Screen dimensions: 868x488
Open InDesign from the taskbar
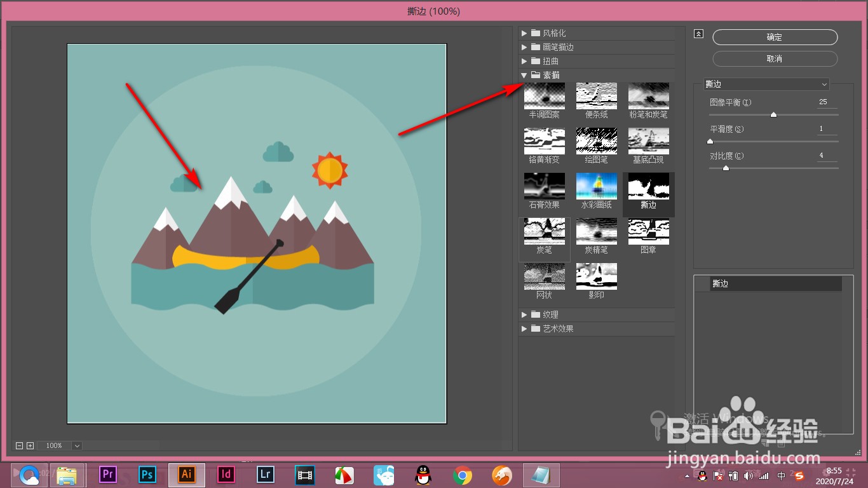pos(226,474)
